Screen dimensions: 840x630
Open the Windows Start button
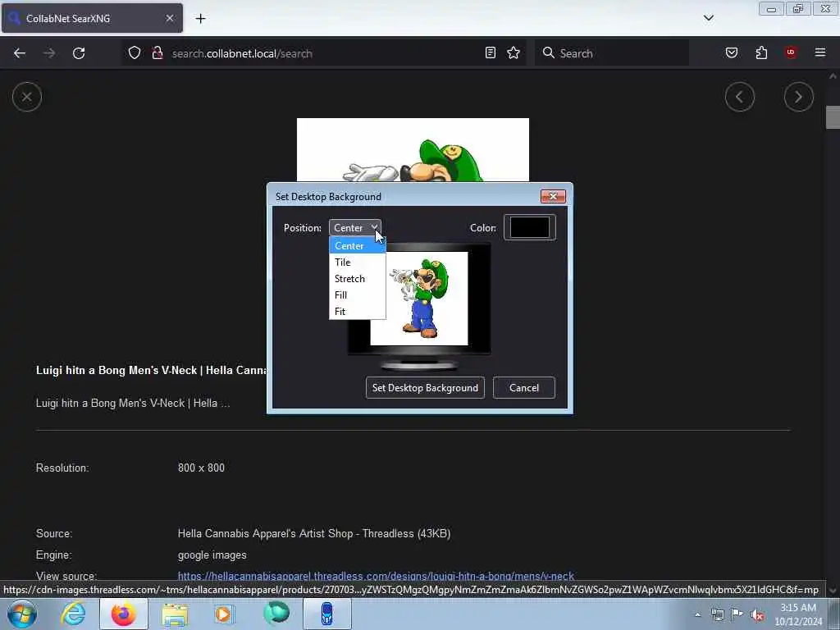22,614
